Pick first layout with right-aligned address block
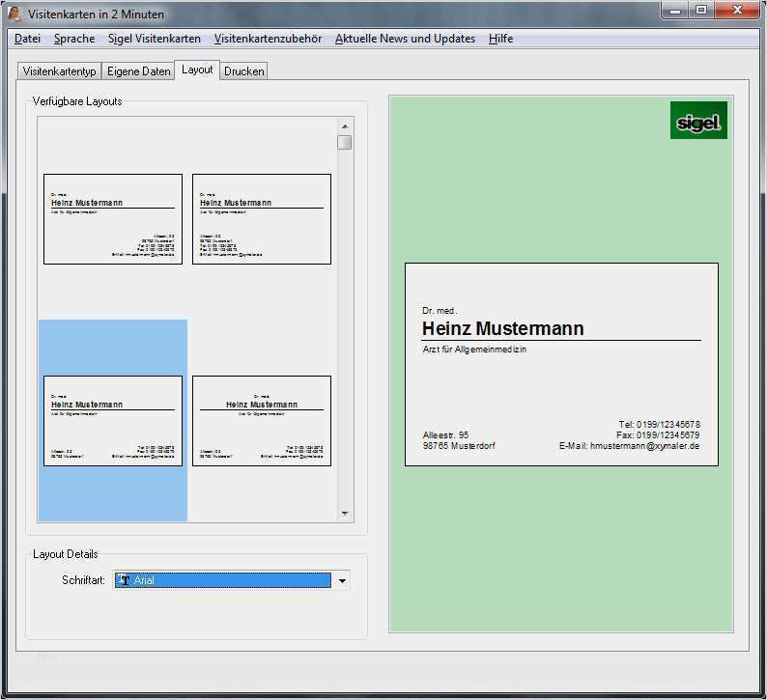The image size is (767, 700). tap(113, 219)
